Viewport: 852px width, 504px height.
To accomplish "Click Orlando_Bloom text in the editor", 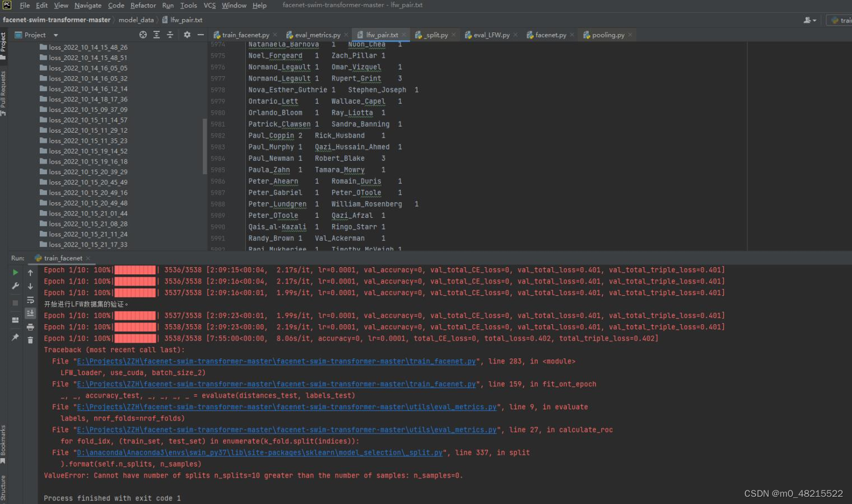I will click(x=276, y=113).
